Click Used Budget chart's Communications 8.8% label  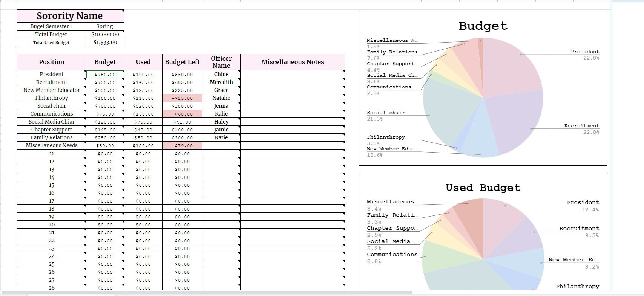392,258
